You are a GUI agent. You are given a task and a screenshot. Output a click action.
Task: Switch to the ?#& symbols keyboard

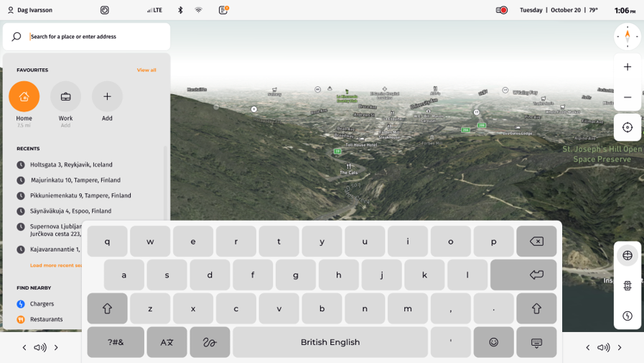pos(116,342)
